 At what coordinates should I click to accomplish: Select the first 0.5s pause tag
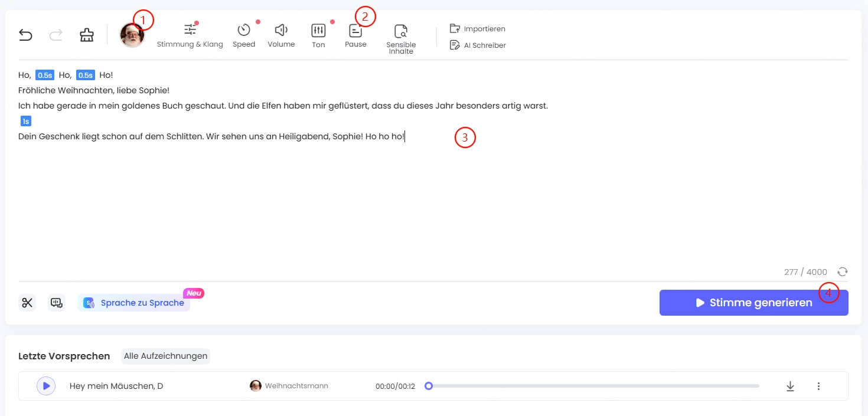tap(45, 75)
